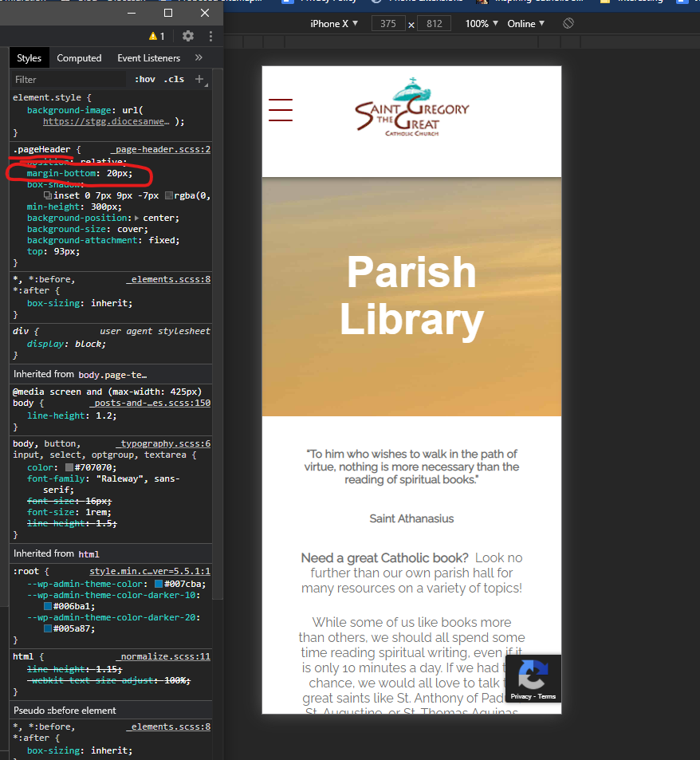700x760 pixels.
Task: Open the iPhone X device dropdown
Action: [x=334, y=24]
